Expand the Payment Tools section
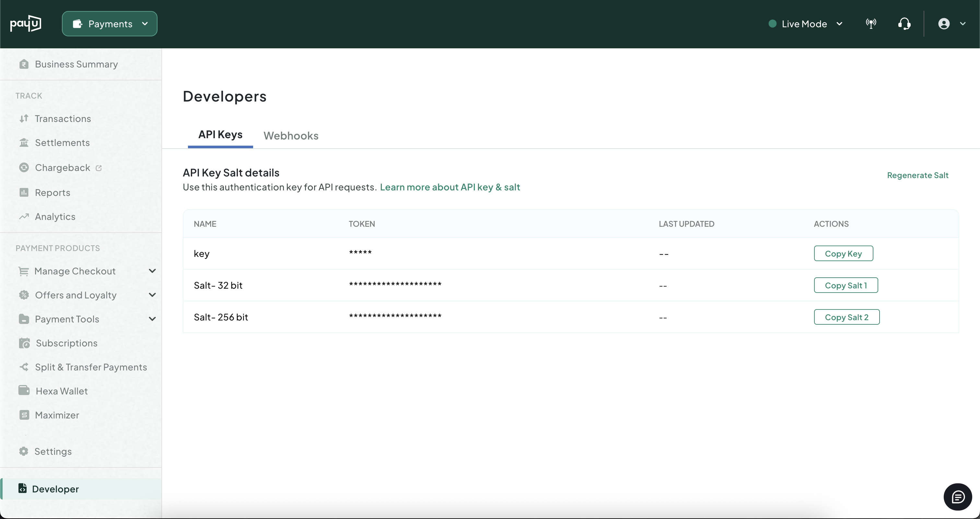The width and height of the screenshot is (980, 519). click(x=152, y=319)
